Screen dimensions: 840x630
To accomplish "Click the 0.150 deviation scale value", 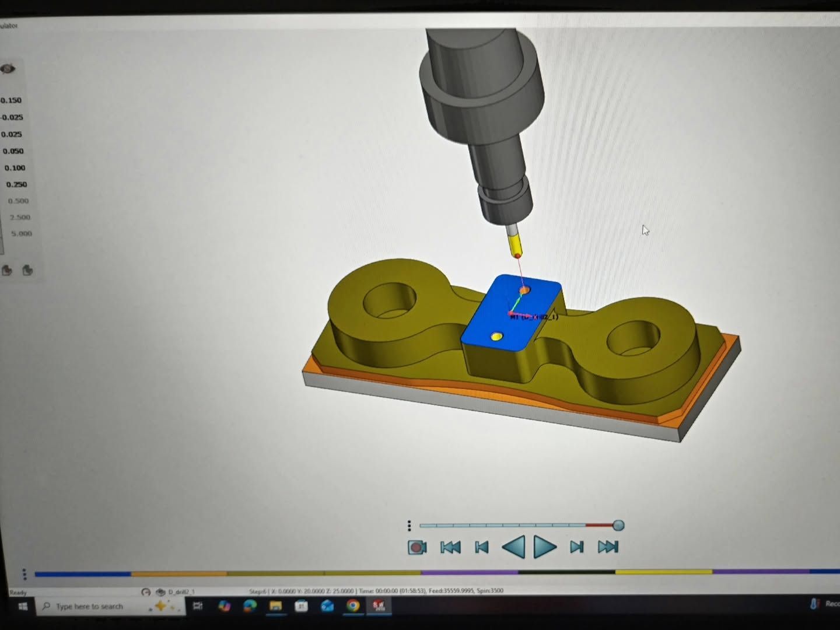I will click(11, 100).
